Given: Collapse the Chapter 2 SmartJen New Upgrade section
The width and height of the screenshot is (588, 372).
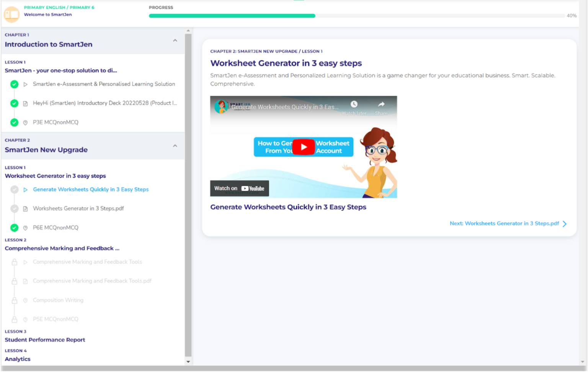Looking at the screenshot, I should (175, 146).
